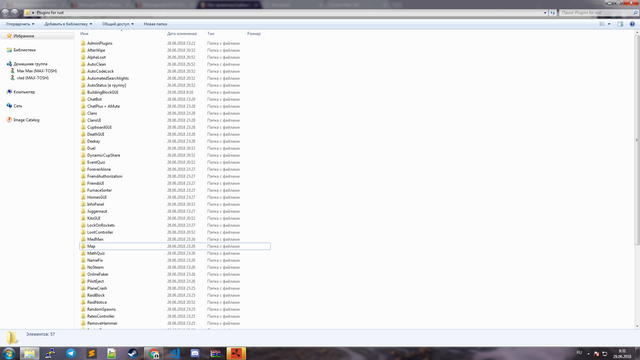Click the help question mark icon
This screenshot has height=360, width=640.
coord(632,24)
